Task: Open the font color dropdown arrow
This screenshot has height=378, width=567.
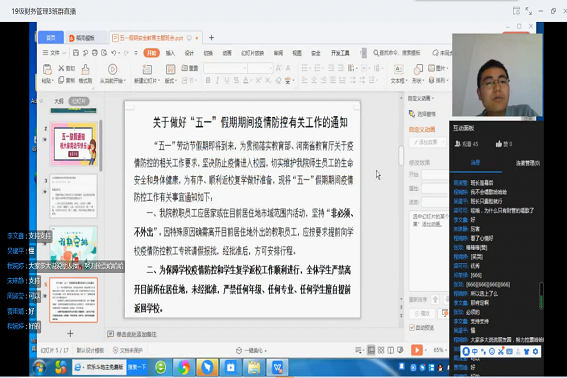Action: pos(251,81)
